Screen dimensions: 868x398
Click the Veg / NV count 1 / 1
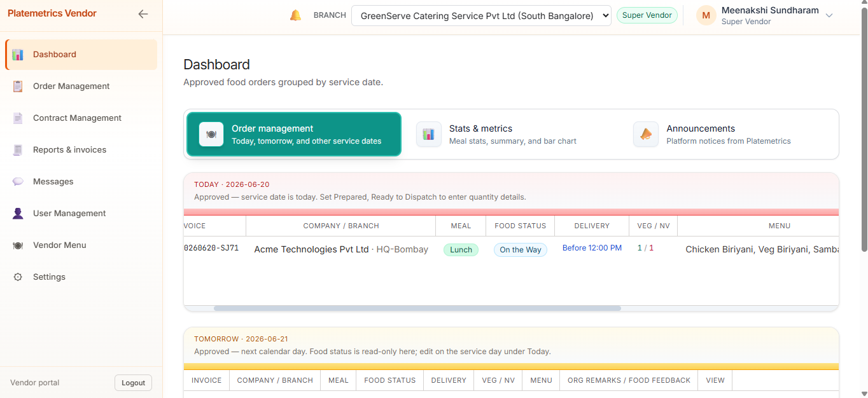(645, 248)
